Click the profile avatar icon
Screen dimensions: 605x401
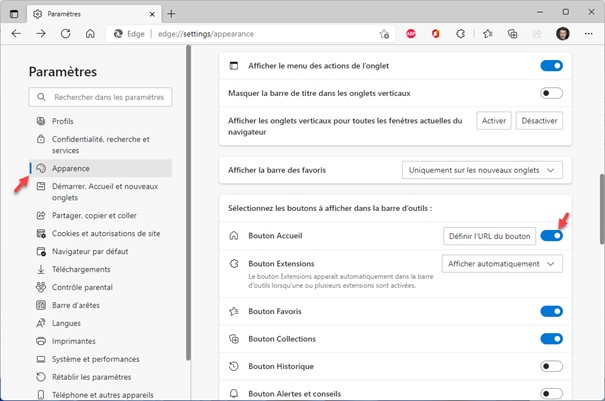point(563,33)
